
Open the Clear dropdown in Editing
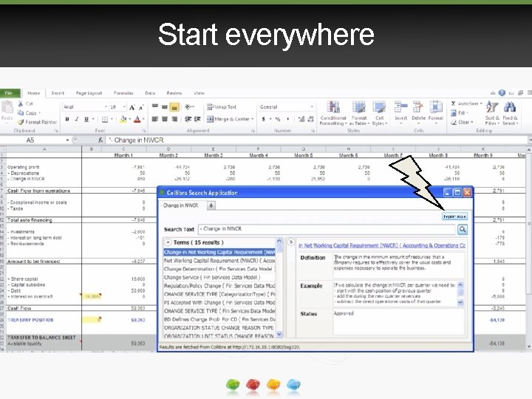[462, 122]
